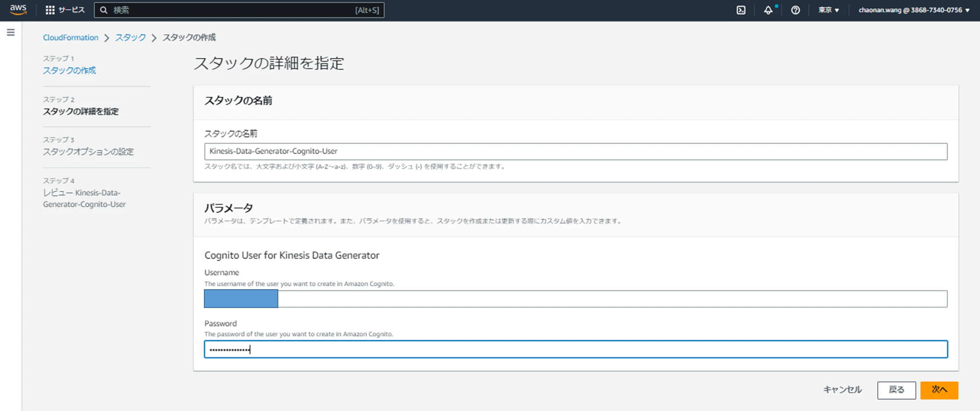980x411 pixels.
Task: Click step 4 レビュー Kinesis-Data-Generator-Cognito-User text
Action: [84, 198]
